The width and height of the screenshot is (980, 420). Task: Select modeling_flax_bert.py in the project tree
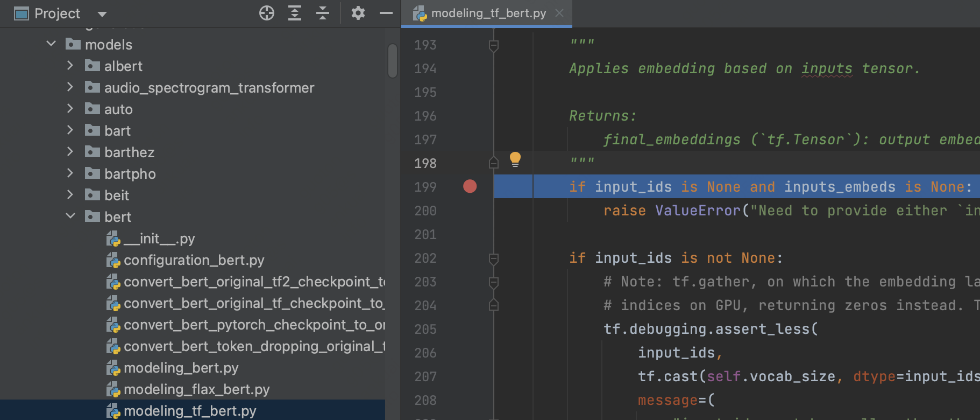196,389
